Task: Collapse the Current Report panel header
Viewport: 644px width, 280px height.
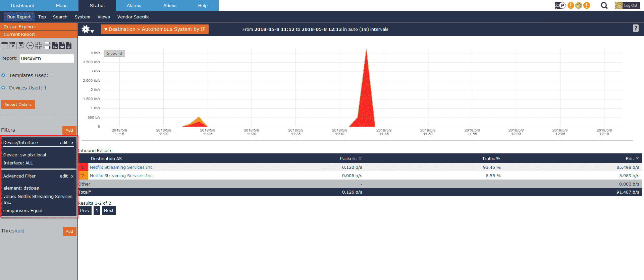Action: click(39, 34)
